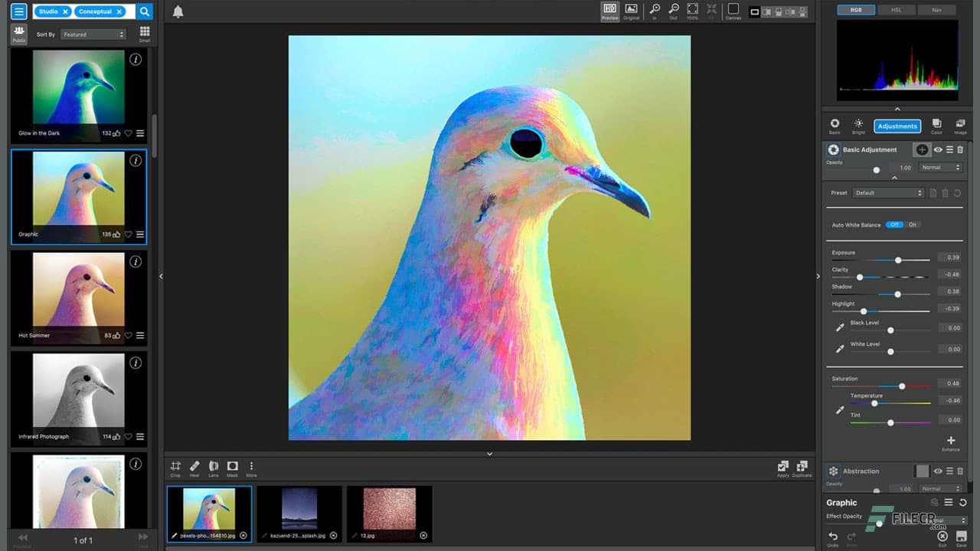
Task: Set zoom to 100%
Action: (692, 11)
